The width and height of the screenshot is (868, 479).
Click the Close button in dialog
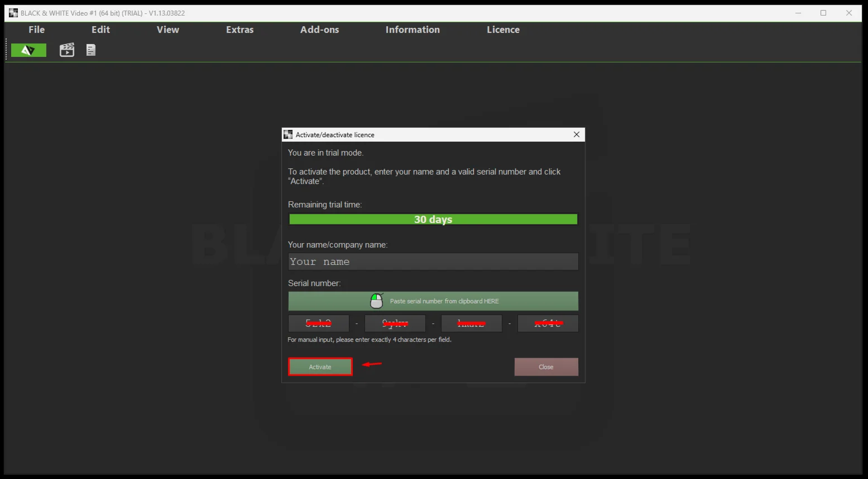pos(546,367)
